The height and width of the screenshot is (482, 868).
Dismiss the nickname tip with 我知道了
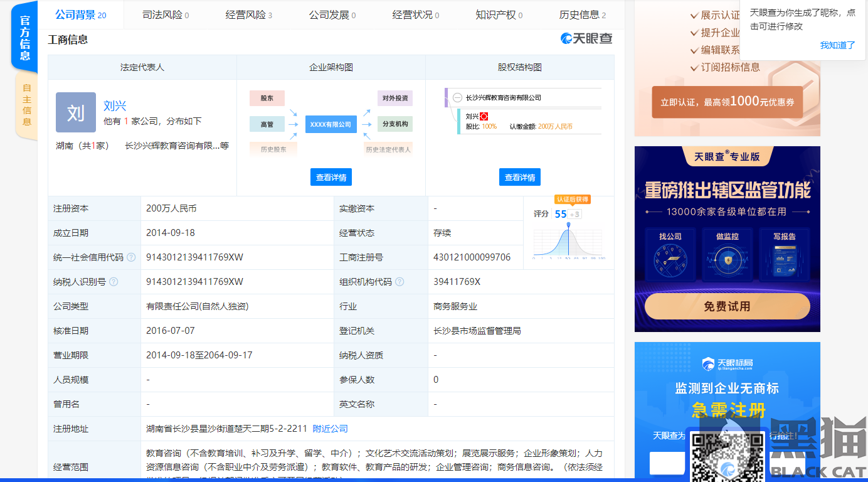tap(838, 45)
